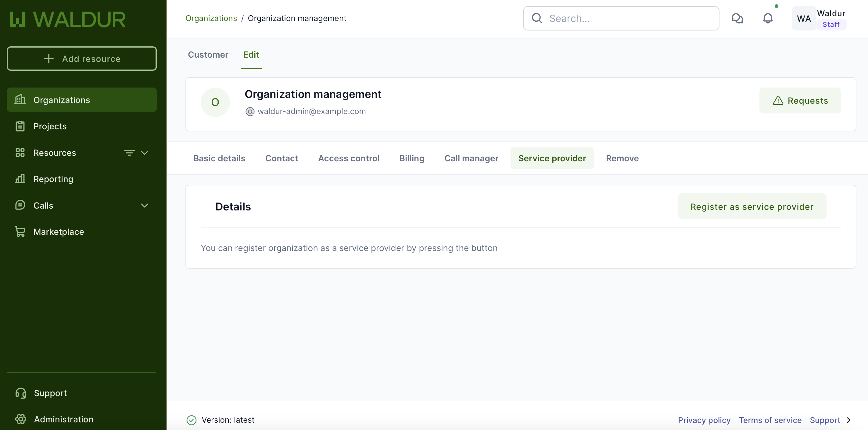Click the Waldur logo in sidebar
The width and height of the screenshot is (868, 430).
point(67,19)
